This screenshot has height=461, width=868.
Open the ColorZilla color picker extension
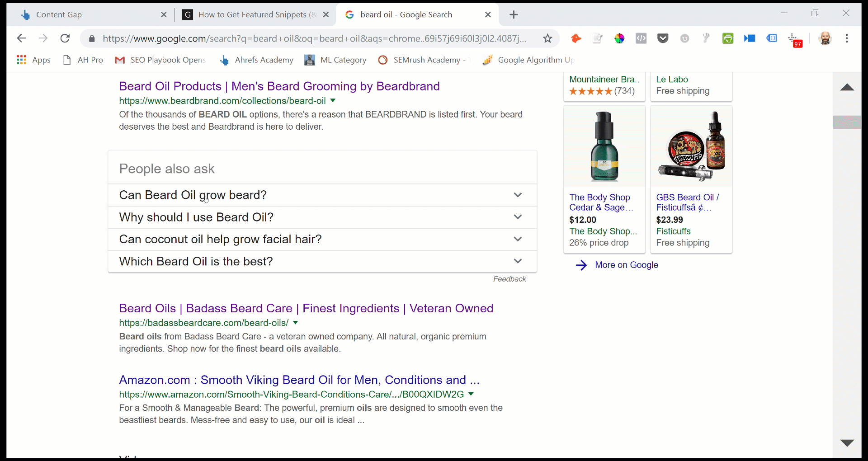pyautogui.click(x=620, y=38)
